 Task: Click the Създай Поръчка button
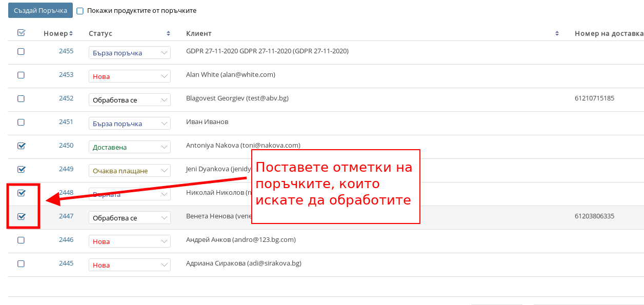[x=41, y=10]
